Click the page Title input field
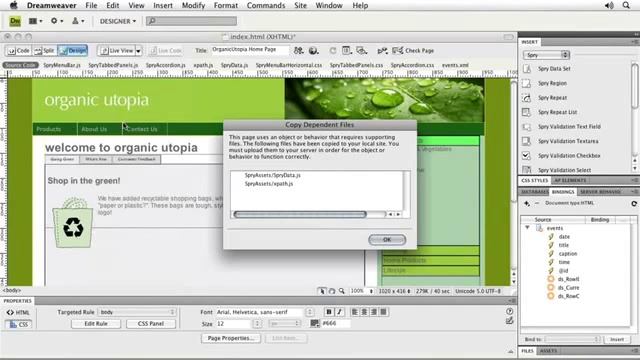The height and width of the screenshot is (360, 640). 250,50
